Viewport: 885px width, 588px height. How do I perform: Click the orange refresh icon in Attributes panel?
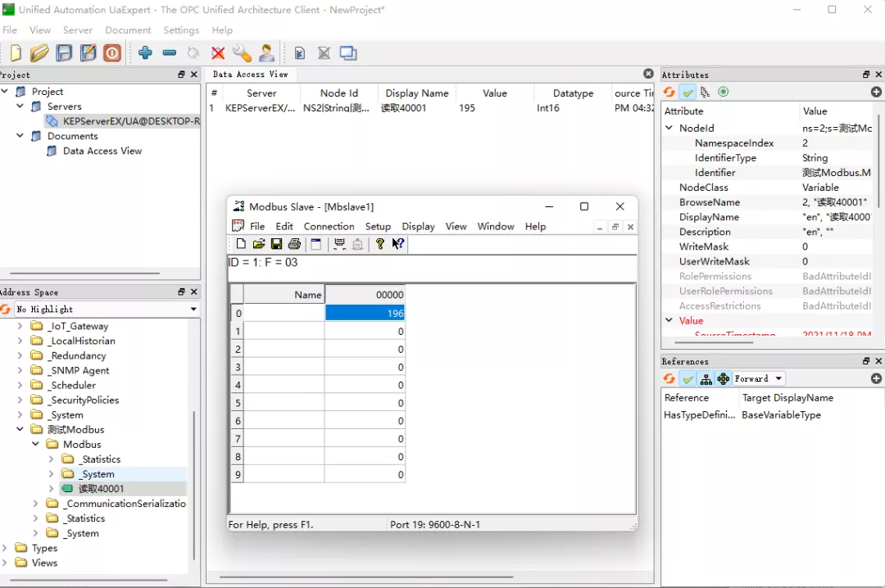coord(669,92)
